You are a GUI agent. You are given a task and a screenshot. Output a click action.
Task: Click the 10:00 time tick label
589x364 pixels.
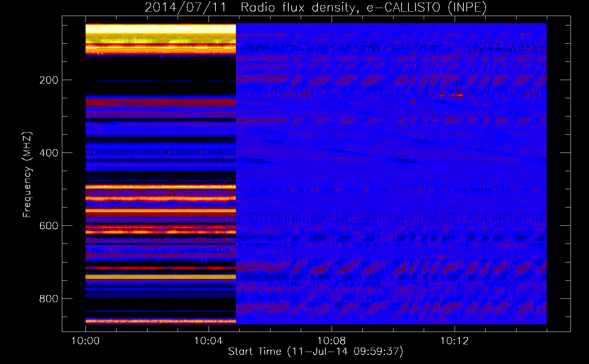tap(86, 341)
